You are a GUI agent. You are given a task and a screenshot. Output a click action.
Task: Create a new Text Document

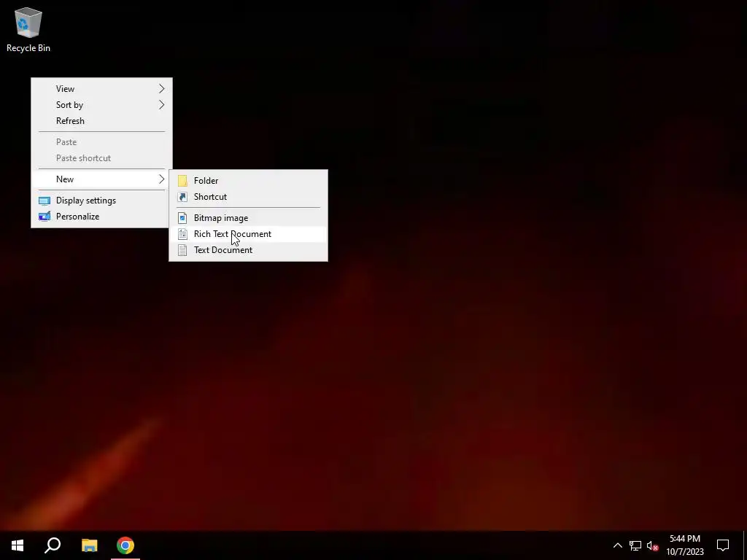point(248,250)
